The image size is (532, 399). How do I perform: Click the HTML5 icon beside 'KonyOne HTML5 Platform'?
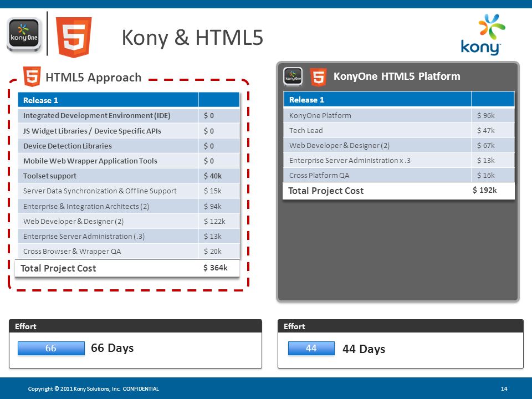[318, 77]
